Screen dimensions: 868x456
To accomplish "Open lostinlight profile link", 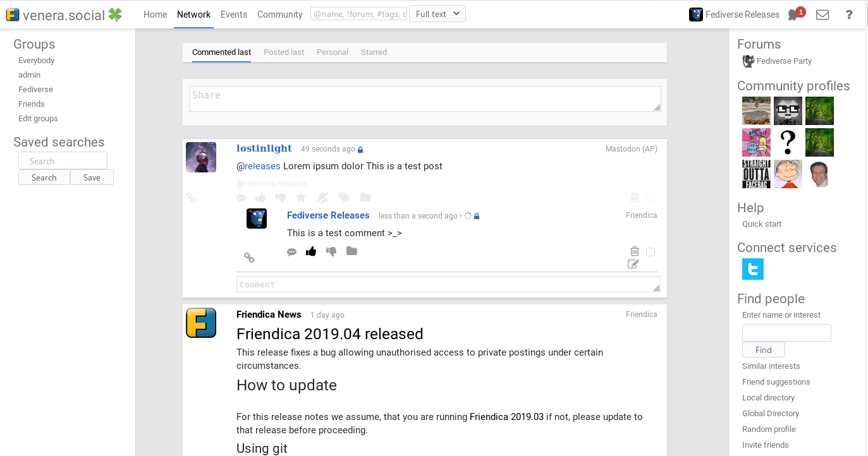I will (264, 148).
